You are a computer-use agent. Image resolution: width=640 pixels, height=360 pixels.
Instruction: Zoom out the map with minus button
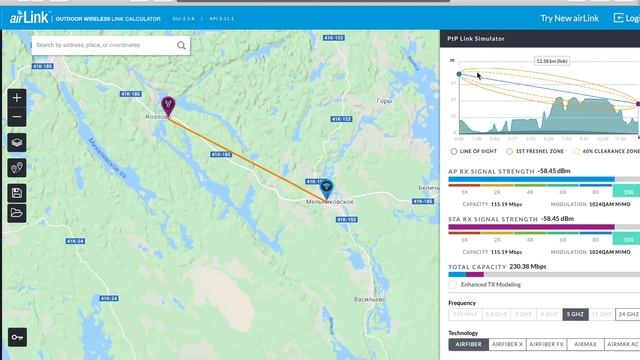pos(17,117)
